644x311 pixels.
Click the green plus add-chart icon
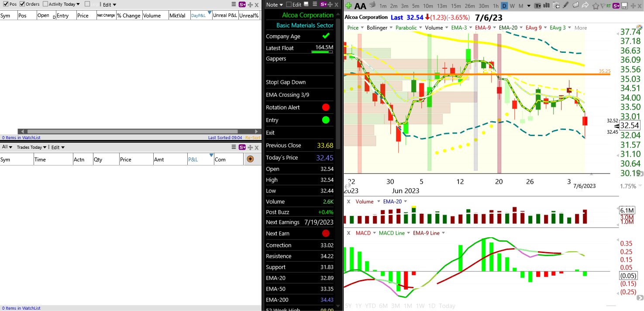[x=348, y=6]
